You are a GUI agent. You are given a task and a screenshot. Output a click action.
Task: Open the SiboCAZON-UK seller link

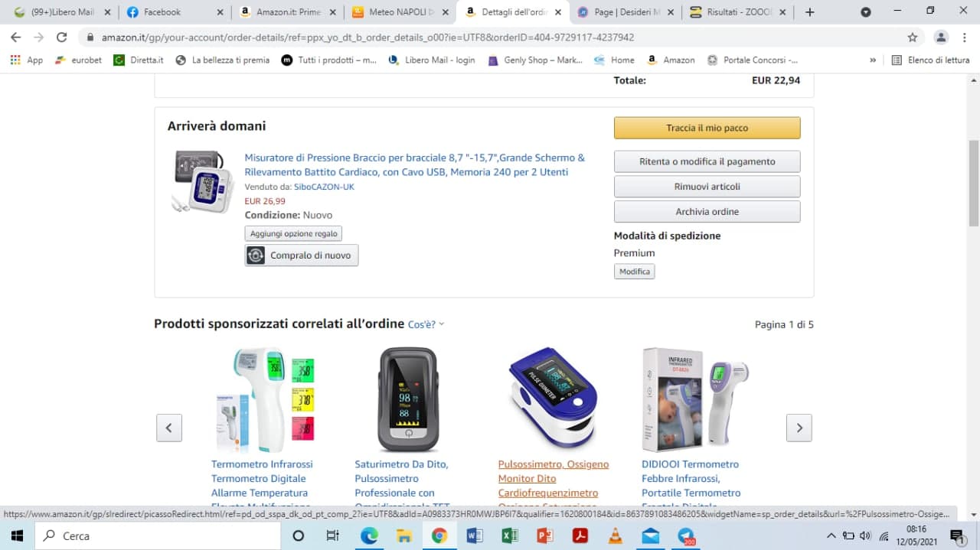coord(324,187)
